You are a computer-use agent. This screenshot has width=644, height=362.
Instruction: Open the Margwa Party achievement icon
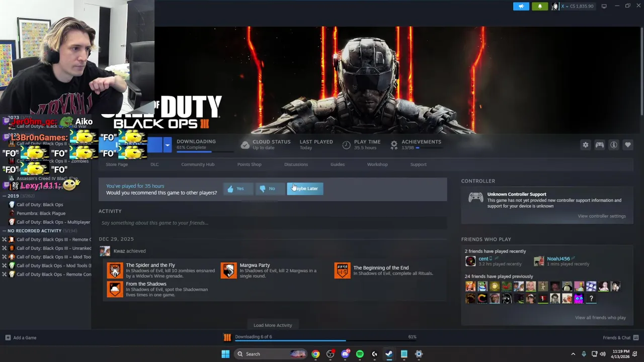tap(228, 270)
